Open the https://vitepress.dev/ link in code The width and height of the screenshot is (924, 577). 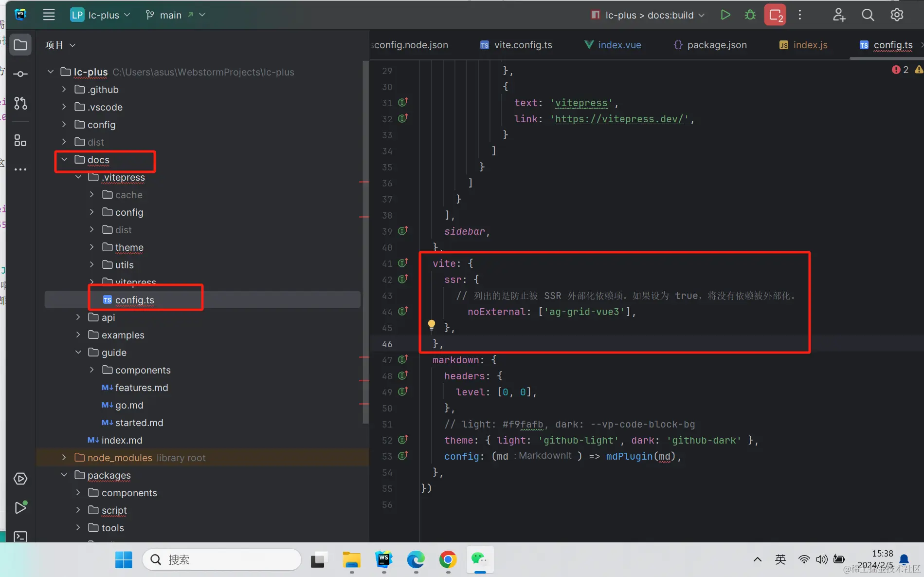(x=619, y=119)
